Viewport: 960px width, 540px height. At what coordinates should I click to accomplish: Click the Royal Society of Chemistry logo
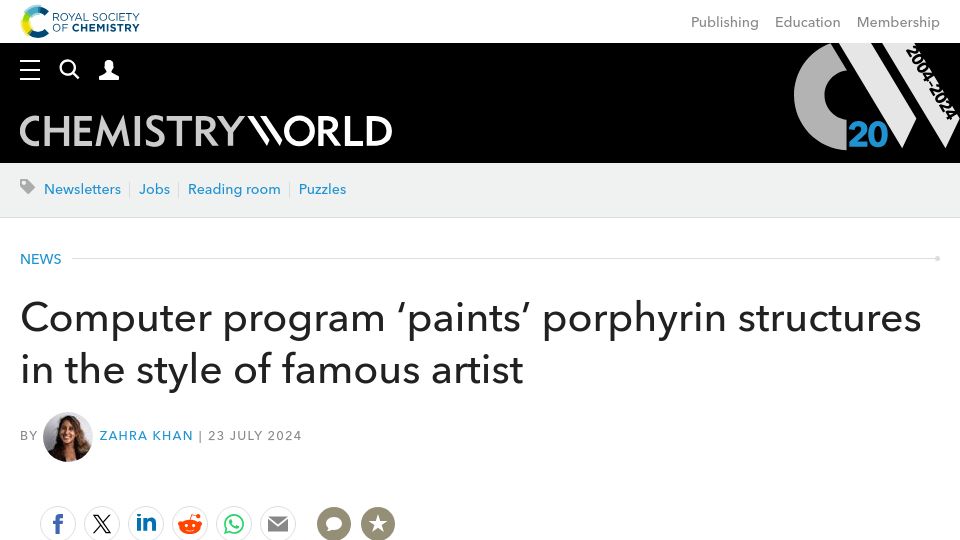pyautogui.click(x=80, y=21)
